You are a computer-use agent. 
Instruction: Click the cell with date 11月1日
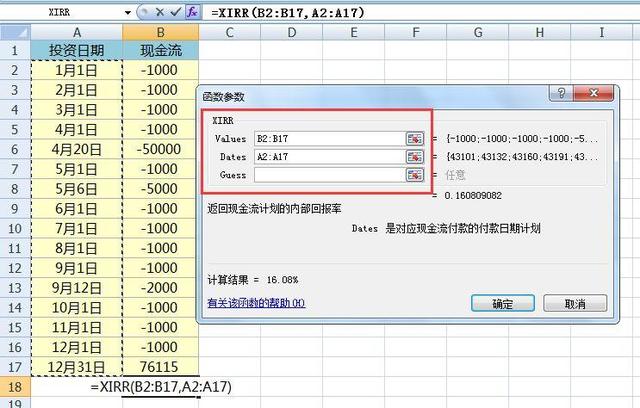[76, 328]
